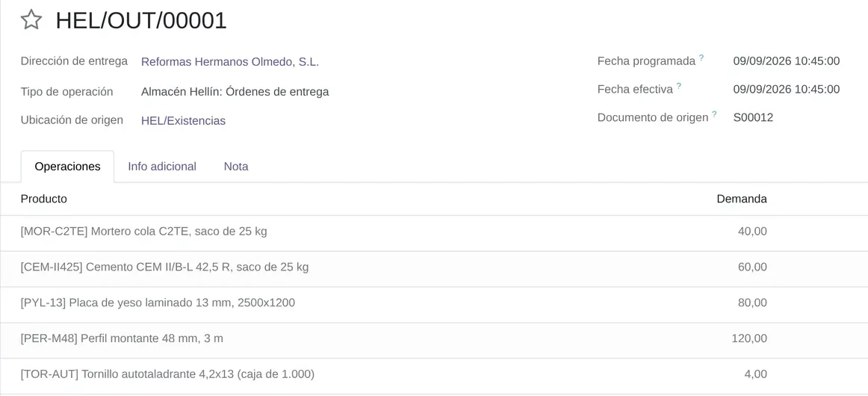Mark HEL/OUT/00001 as favorite with star
Image resolution: width=868 pixels, height=396 pixels.
pyautogui.click(x=31, y=20)
